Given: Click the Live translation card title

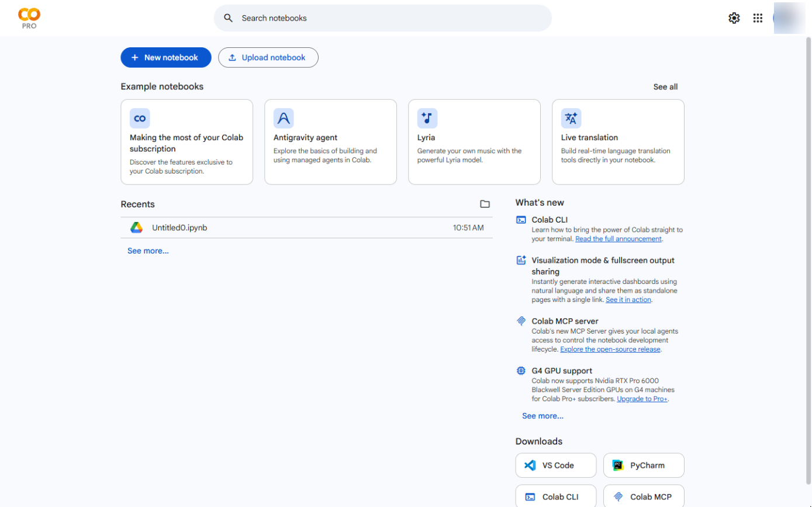Looking at the screenshot, I should click(x=589, y=138).
